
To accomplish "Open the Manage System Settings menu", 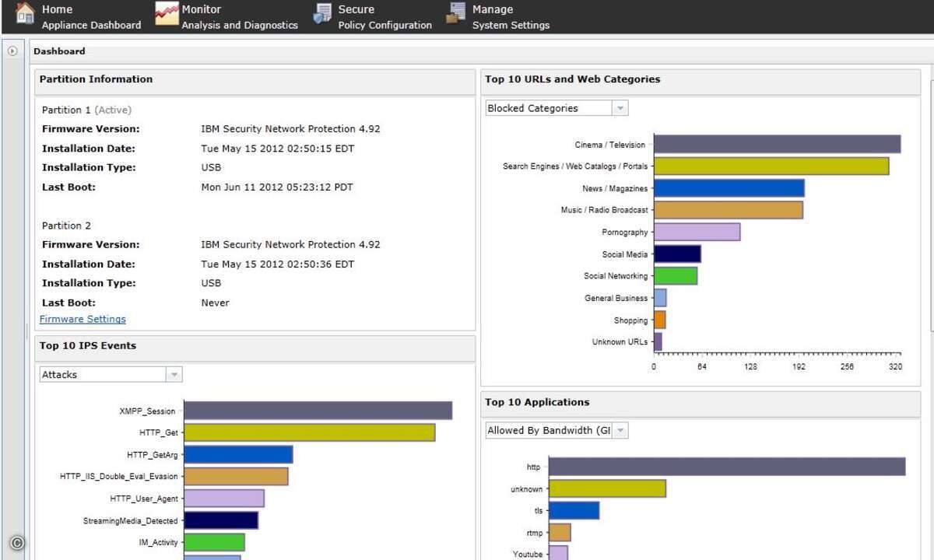I will pyautogui.click(x=511, y=17).
